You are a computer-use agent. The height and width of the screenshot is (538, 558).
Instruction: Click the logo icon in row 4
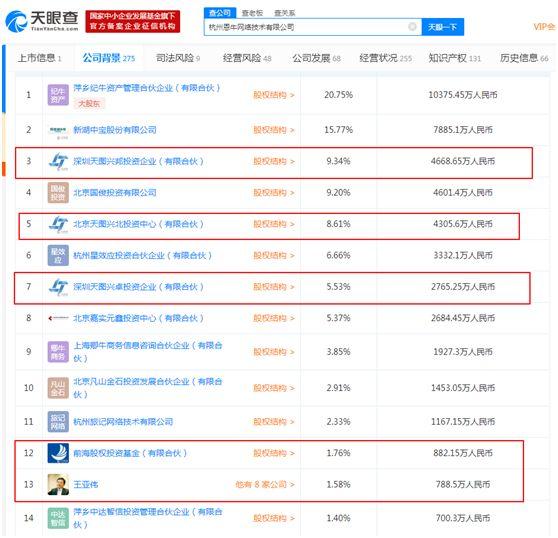58,192
